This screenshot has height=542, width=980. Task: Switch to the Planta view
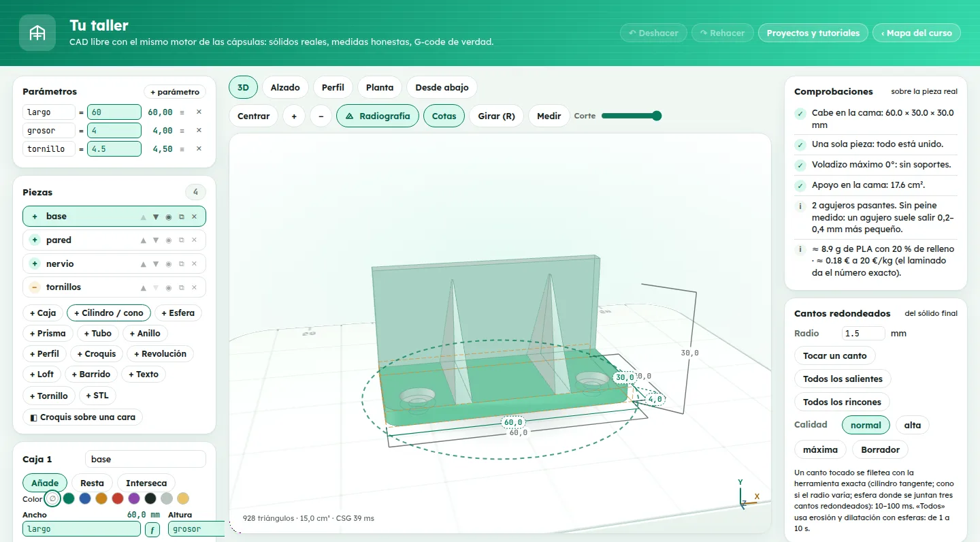(x=380, y=87)
